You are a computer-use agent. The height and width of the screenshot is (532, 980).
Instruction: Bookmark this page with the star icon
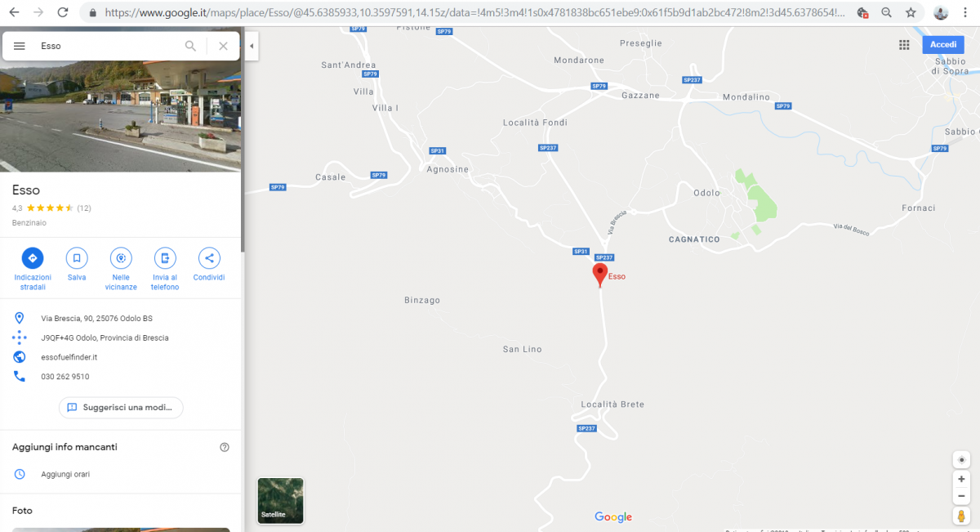pos(911,13)
